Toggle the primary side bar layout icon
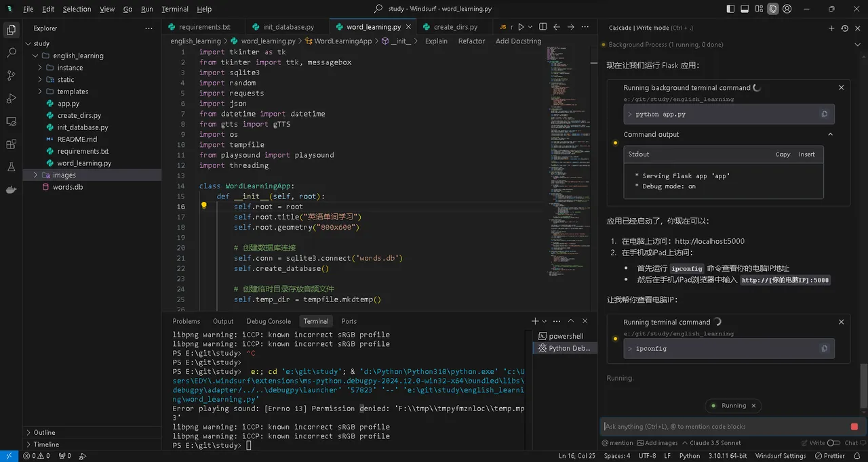This screenshot has width=868, height=462. 730,9
